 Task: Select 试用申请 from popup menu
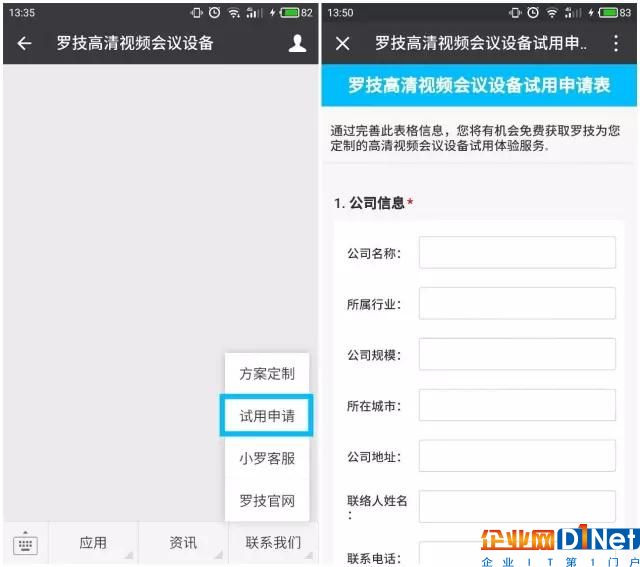267,416
